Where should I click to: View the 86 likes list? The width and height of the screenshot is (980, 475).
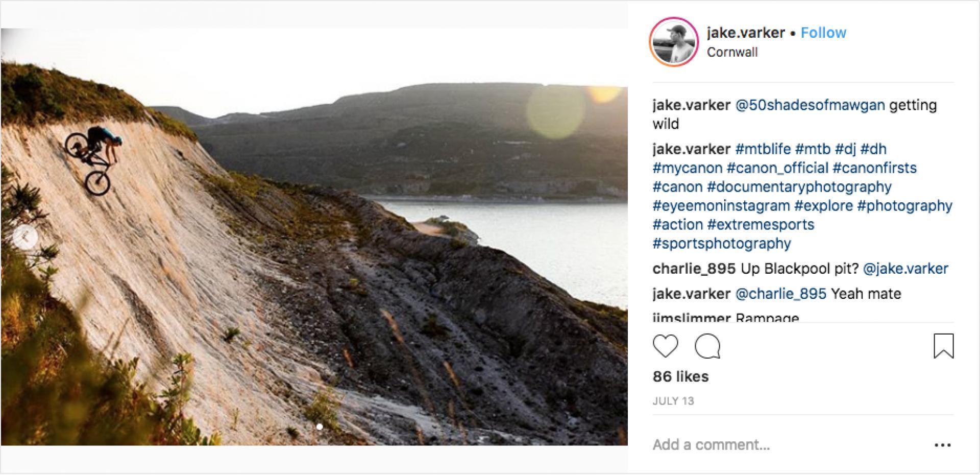[680, 377]
